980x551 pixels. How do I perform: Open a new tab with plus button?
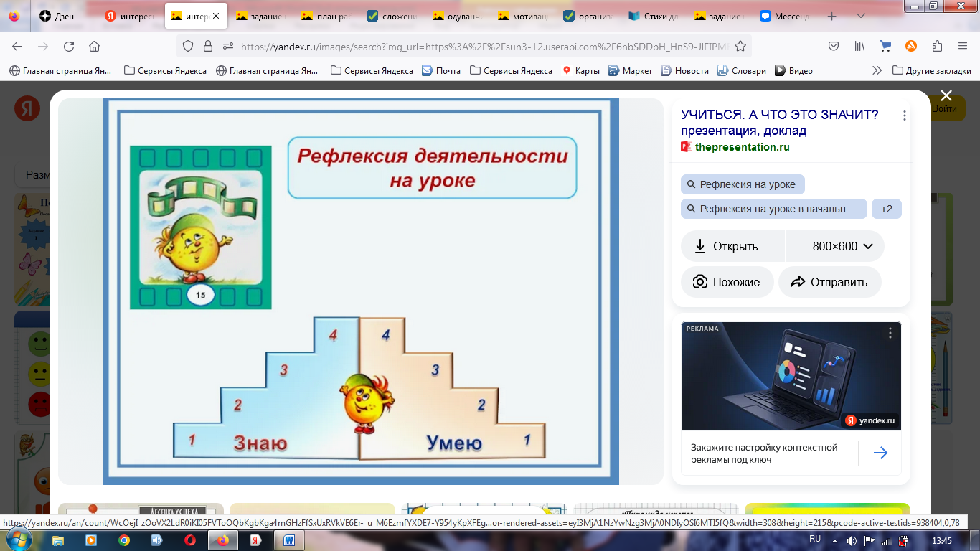(x=832, y=16)
